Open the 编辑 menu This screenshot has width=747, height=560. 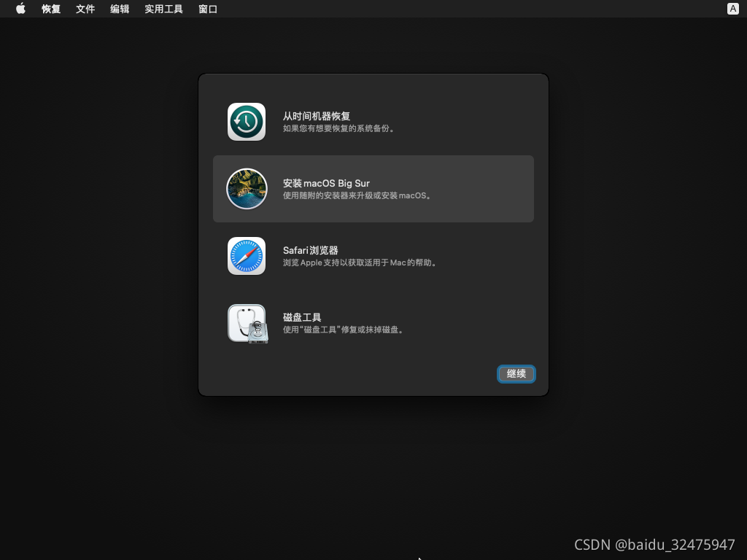120,9
